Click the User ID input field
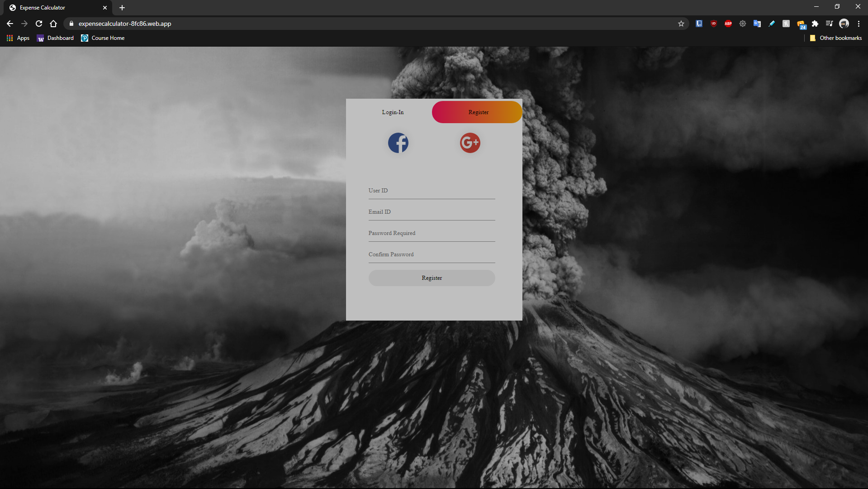Viewport: 868px width, 489px height. pos(432,192)
